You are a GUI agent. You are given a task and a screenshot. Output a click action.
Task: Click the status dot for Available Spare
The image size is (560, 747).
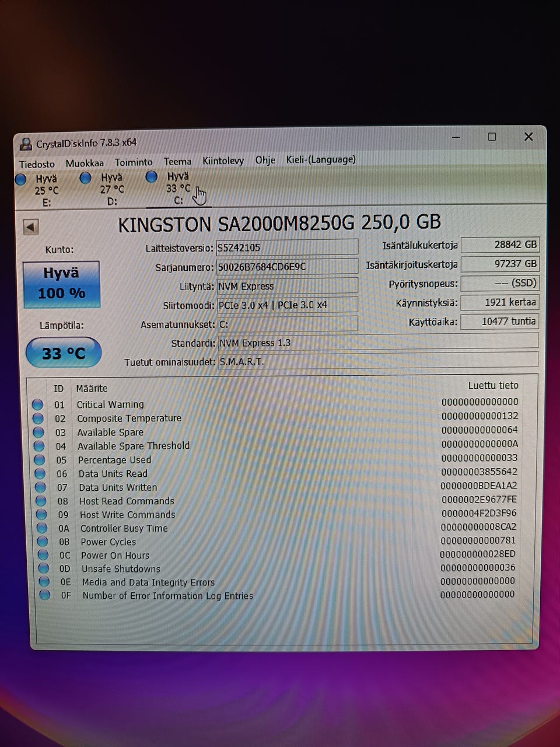click(38, 432)
